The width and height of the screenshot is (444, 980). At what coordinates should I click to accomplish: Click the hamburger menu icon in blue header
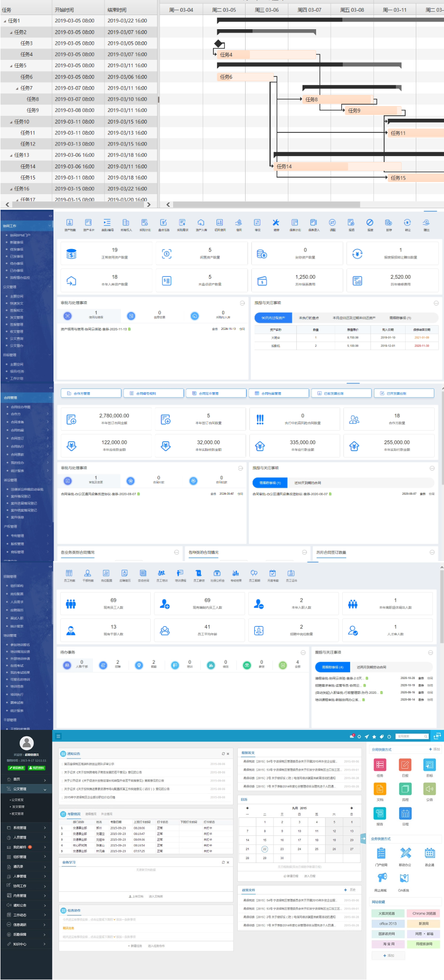click(x=58, y=736)
